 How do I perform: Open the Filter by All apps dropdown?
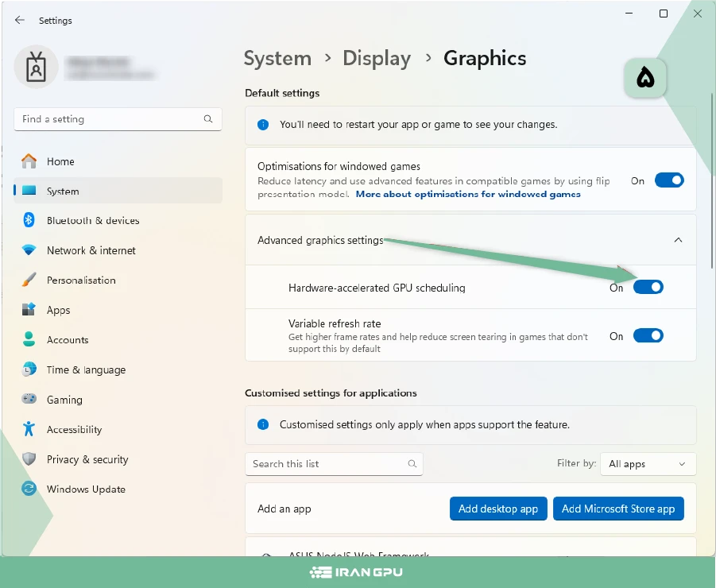(x=647, y=464)
